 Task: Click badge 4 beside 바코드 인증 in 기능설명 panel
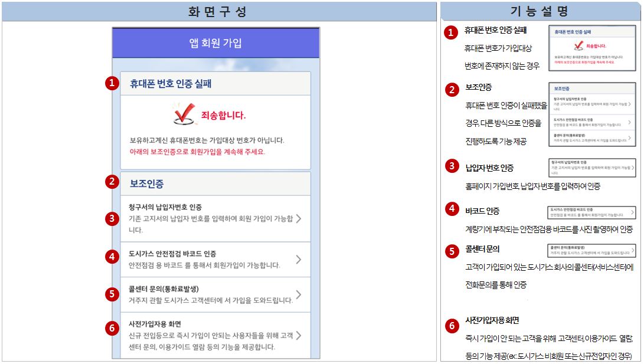pos(452,210)
